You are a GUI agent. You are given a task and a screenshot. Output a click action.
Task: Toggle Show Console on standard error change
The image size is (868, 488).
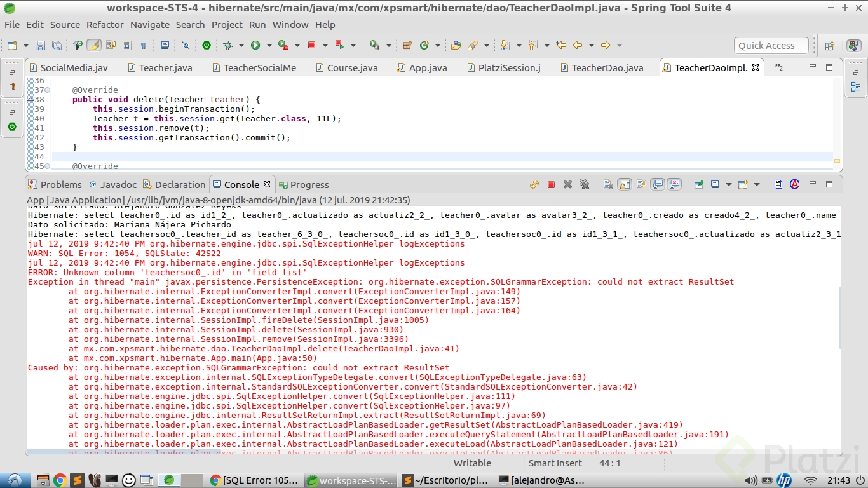click(674, 184)
